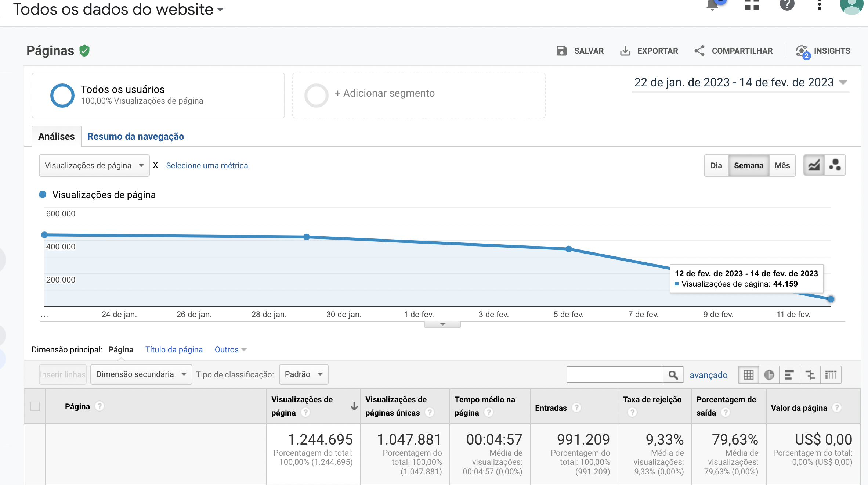This screenshot has height=485, width=868.
Task: Click the table search input field
Action: [615, 375]
